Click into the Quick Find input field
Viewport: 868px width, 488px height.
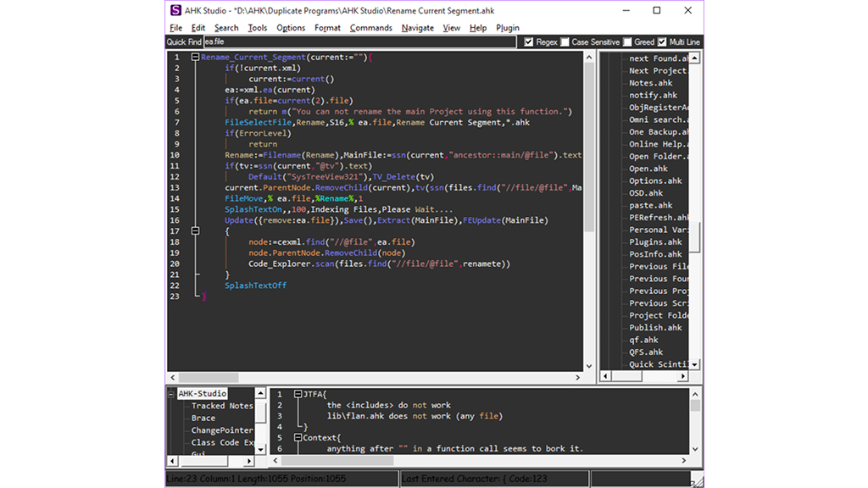pyautogui.click(x=358, y=42)
